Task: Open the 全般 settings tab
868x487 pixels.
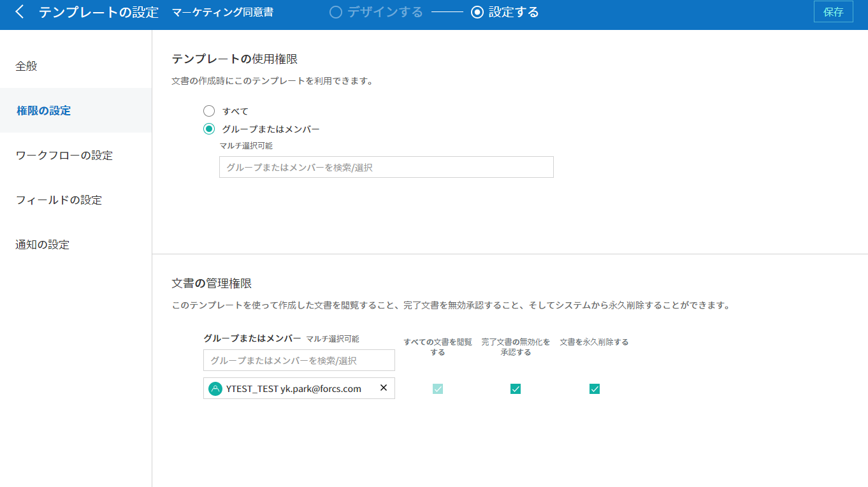Action: (76, 66)
